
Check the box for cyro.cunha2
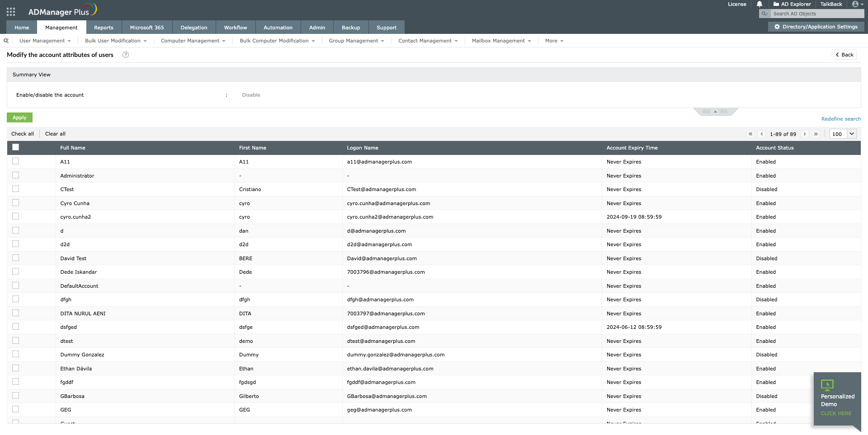[16, 216]
